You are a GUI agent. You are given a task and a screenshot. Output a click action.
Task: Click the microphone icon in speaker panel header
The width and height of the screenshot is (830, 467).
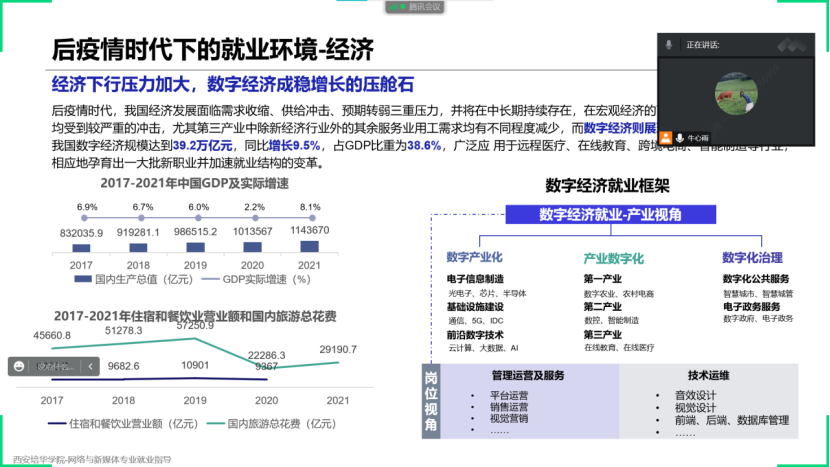(x=667, y=45)
